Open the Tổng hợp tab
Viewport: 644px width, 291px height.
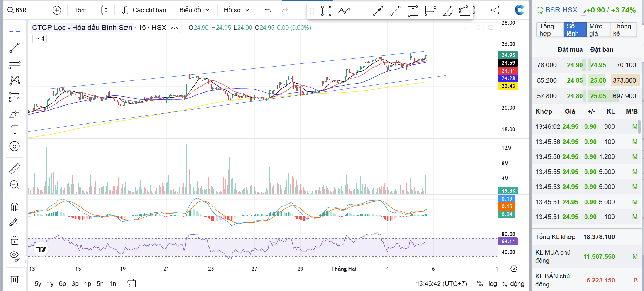point(550,30)
